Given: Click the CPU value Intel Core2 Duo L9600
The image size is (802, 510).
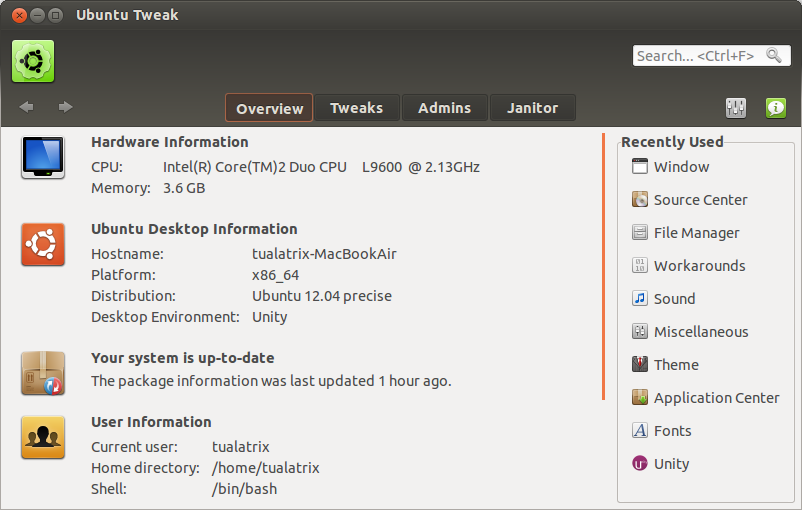Looking at the screenshot, I should coord(321,167).
